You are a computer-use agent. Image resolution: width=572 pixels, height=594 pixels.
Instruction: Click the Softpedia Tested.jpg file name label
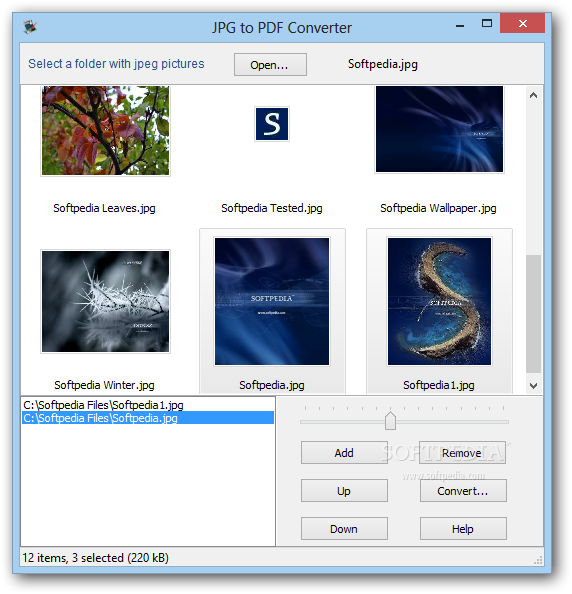[x=272, y=208]
